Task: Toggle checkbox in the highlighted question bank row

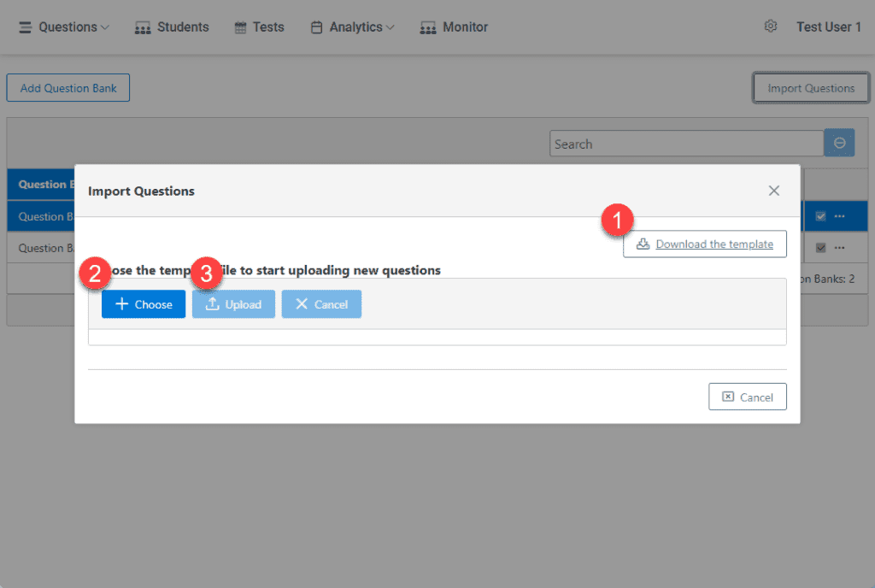Action: (x=820, y=216)
